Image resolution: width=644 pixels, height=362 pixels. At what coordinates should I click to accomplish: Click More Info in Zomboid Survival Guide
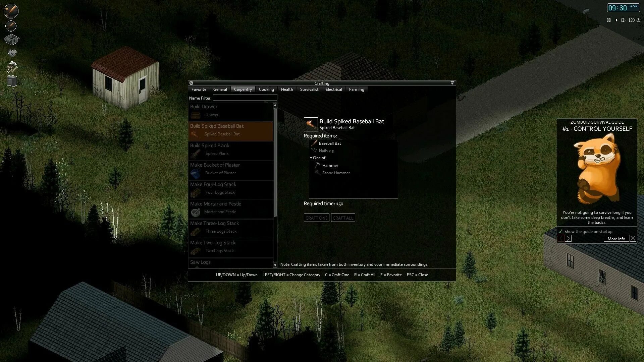pos(616,239)
